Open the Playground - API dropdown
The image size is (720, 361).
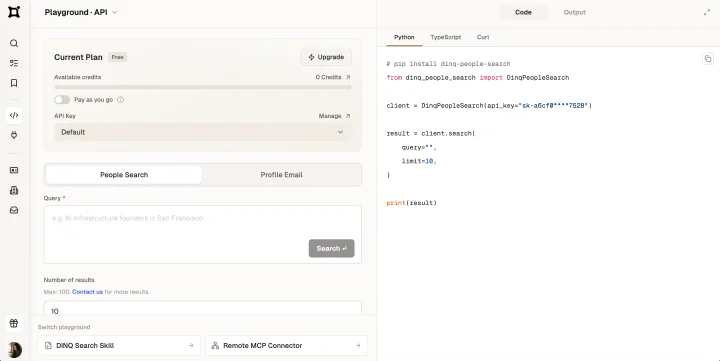coord(81,12)
